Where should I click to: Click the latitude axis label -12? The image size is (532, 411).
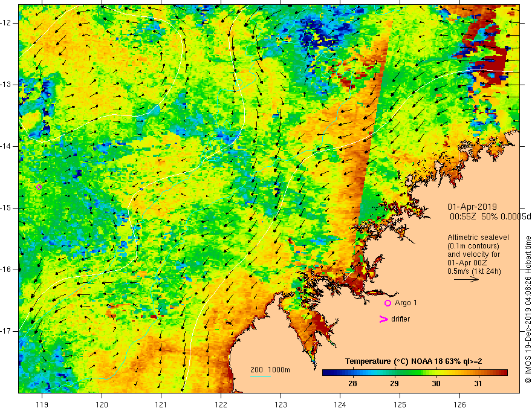point(7,23)
